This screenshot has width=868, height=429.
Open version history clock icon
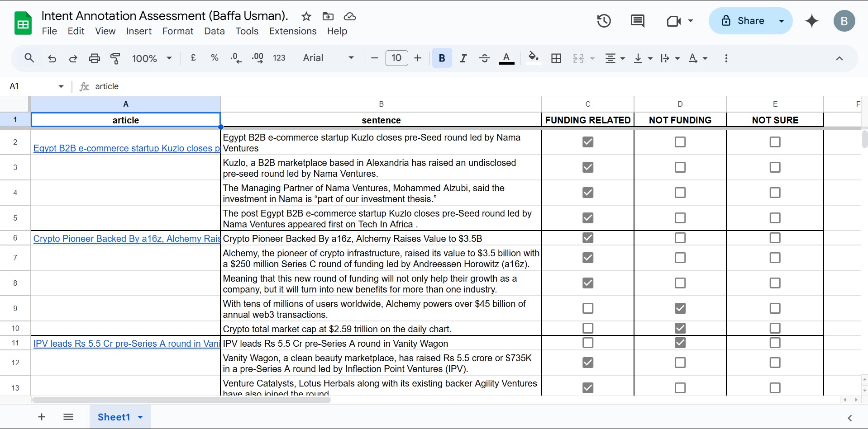coord(604,21)
